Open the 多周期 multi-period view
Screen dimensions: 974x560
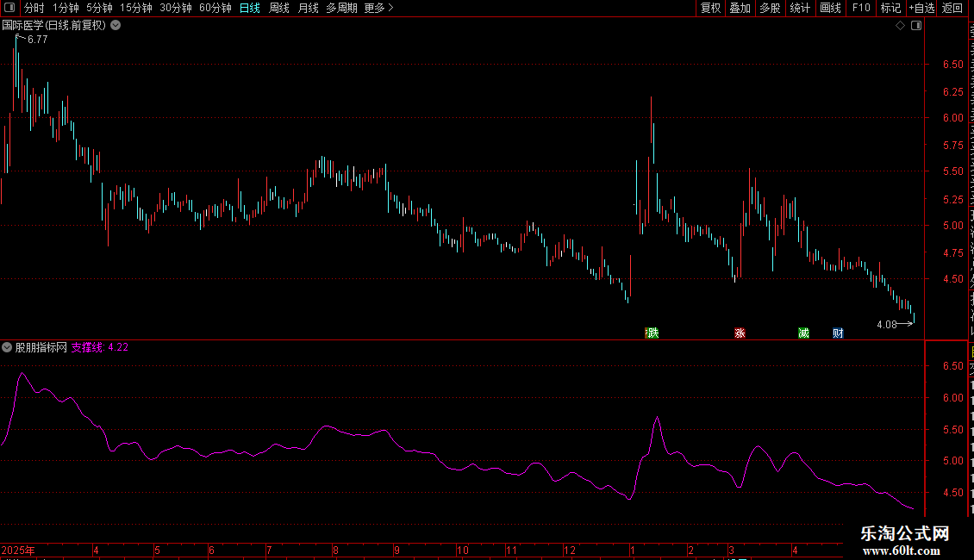[x=341, y=8]
